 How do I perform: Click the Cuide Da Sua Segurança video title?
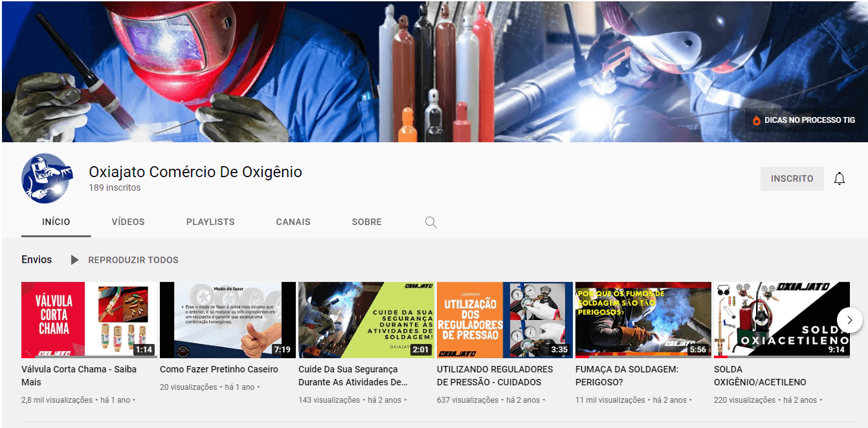pos(353,376)
